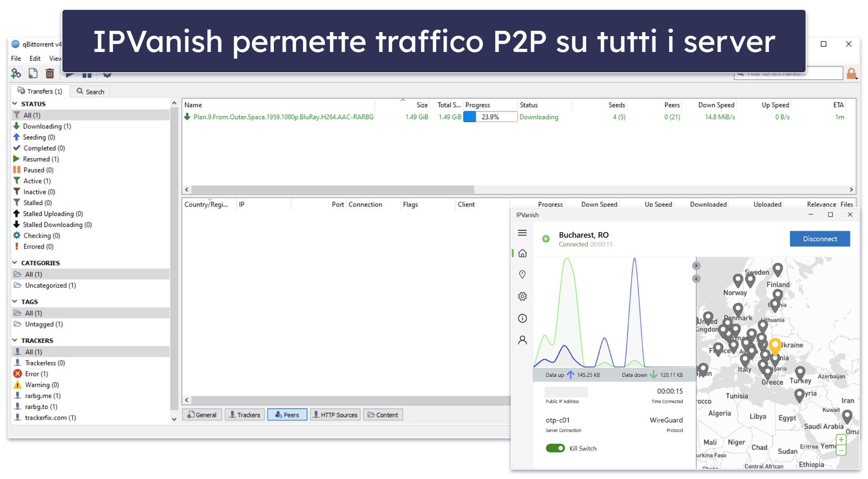This screenshot has width=868, height=479.
Task: Switch to the Search tab
Action: click(90, 91)
